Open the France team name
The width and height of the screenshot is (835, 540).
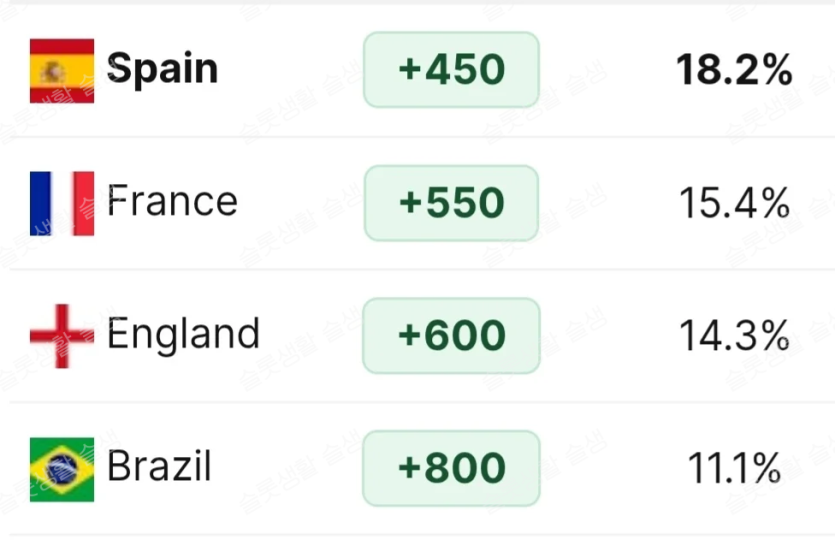pos(172,202)
